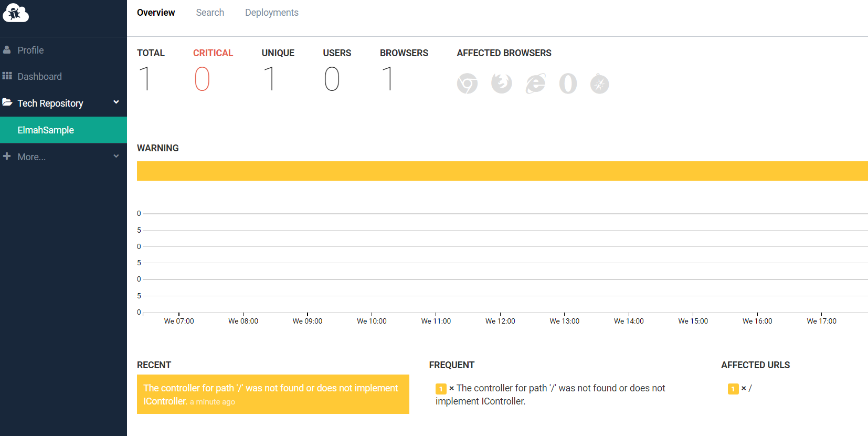This screenshot has height=436, width=868.
Task: Click the Firefox affected browser icon
Action: (501, 83)
